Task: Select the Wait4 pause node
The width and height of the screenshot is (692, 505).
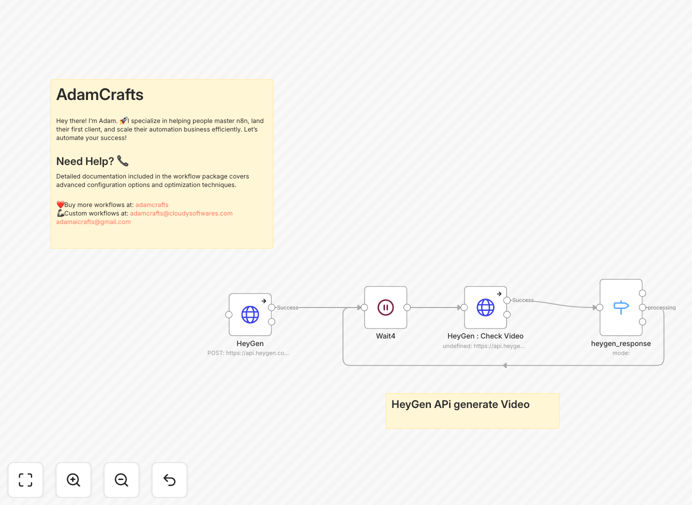Action: click(x=386, y=307)
